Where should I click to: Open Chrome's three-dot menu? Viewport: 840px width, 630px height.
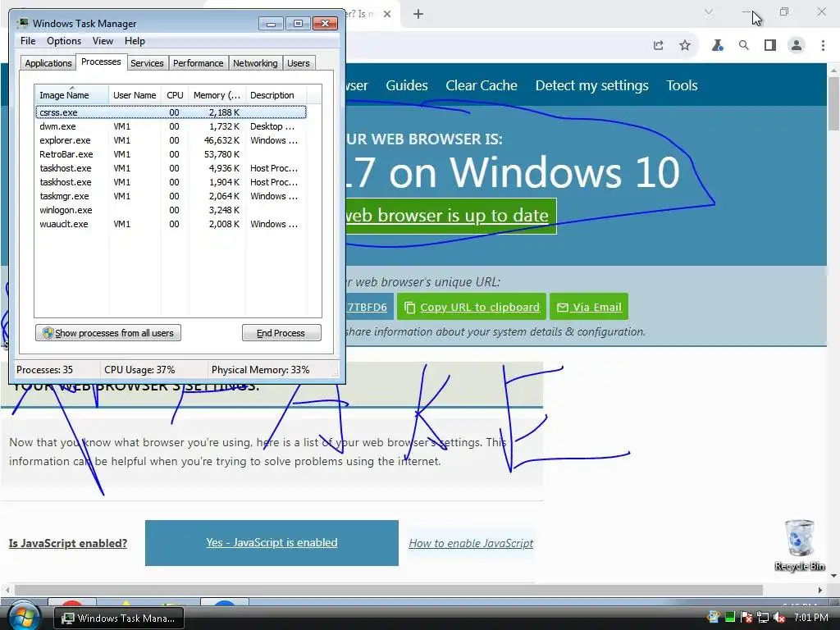point(823,46)
